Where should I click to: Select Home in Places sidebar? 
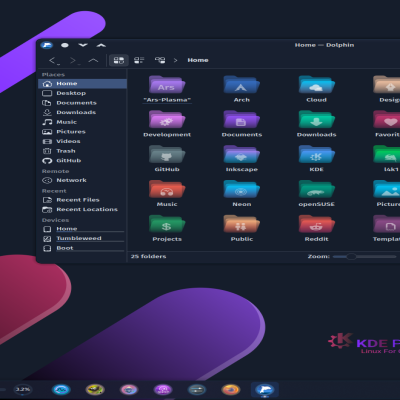[82, 84]
